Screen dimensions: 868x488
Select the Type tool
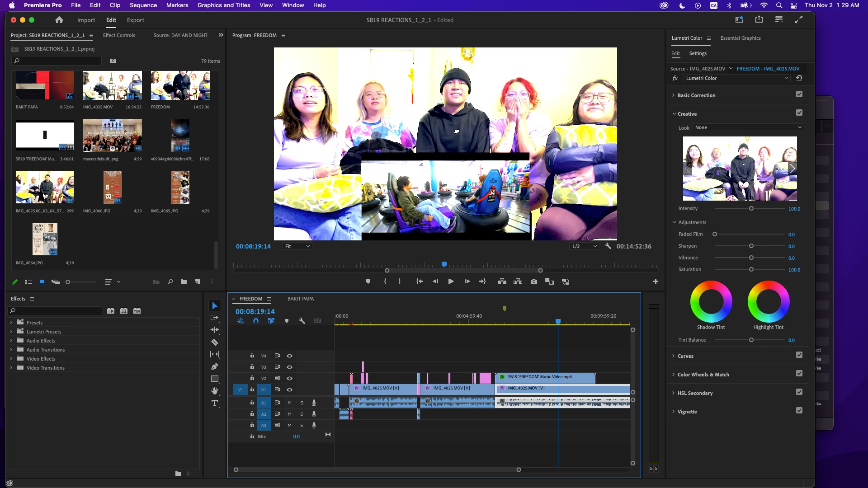click(x=215, y=403)
